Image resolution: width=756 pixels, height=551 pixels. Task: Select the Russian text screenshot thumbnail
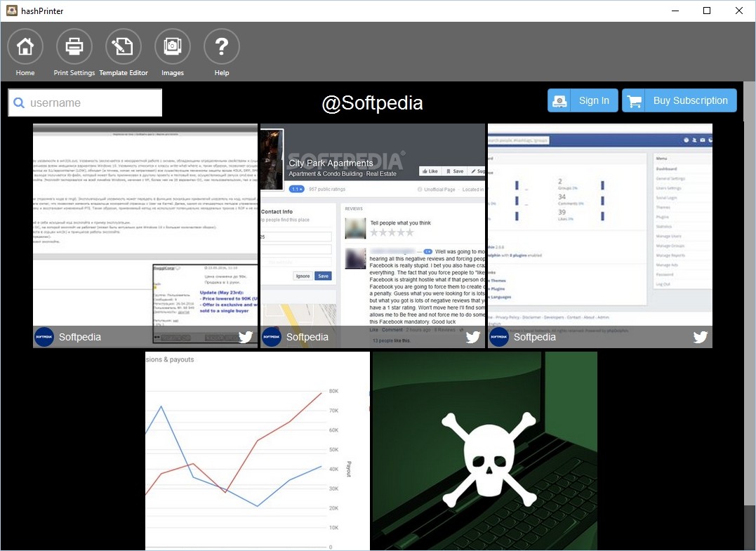(x=145, y=236)
